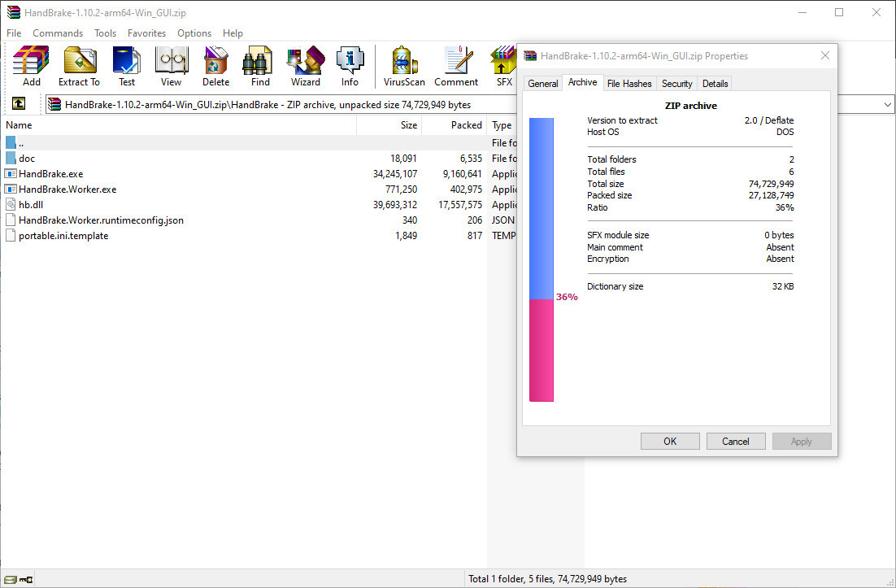Switch to the File Hashes tab
The width and height of the screenshot is (896, 588).
coord(629,84)
